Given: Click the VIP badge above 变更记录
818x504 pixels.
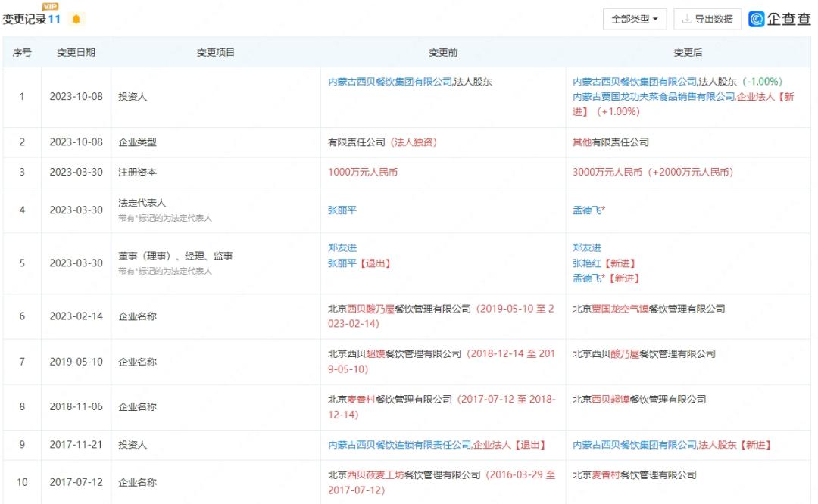Looking at the screenshot, I should tap(50, 6).
